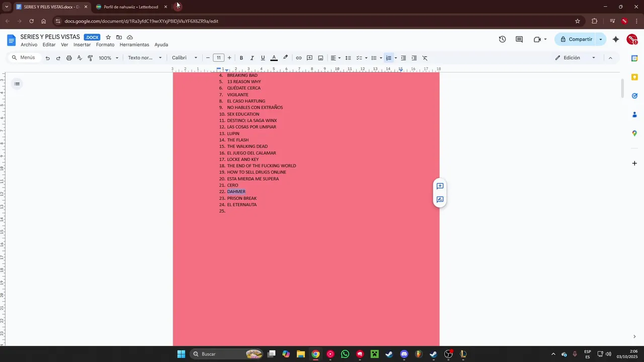This screenshot has width=644, height=362.
Task: Click the Redo arrow in toolbar
Action: (58, 58)
